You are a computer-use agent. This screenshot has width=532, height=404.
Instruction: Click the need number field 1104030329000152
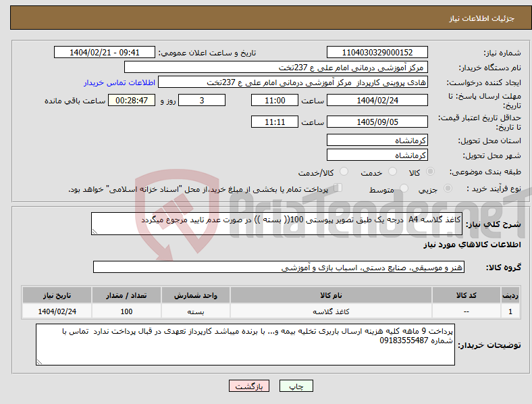coord(377,53)
